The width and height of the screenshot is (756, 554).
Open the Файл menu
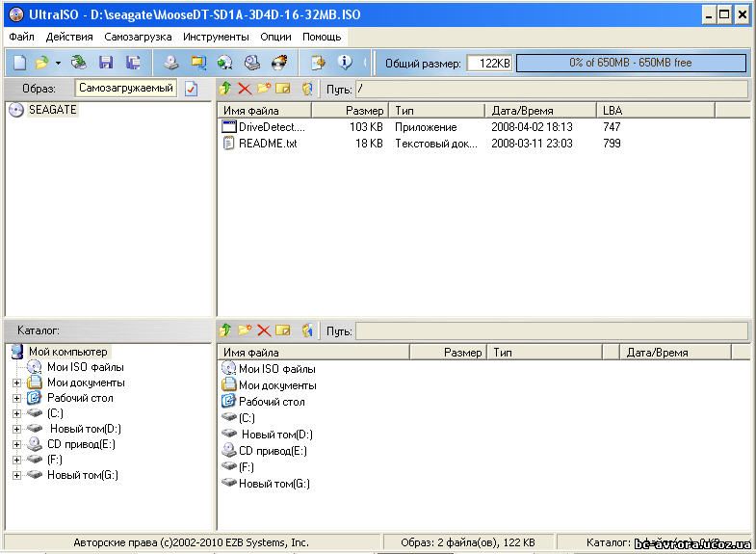(x=22, y=37)
